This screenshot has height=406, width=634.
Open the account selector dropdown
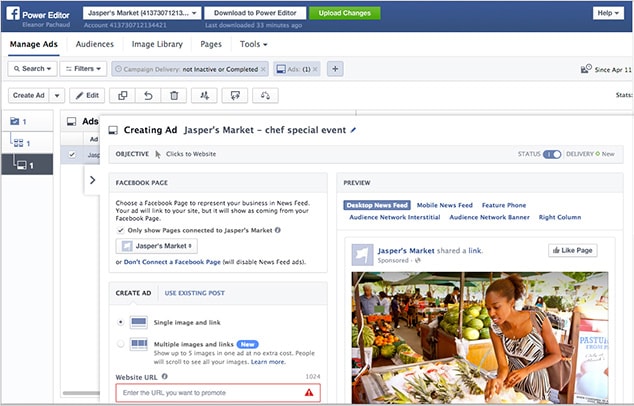[142, 13]
